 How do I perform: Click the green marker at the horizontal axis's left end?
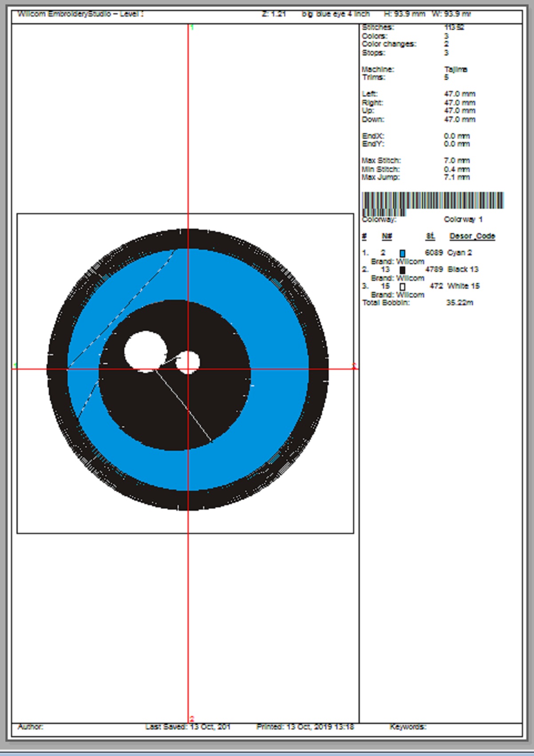tap(16, 366)
